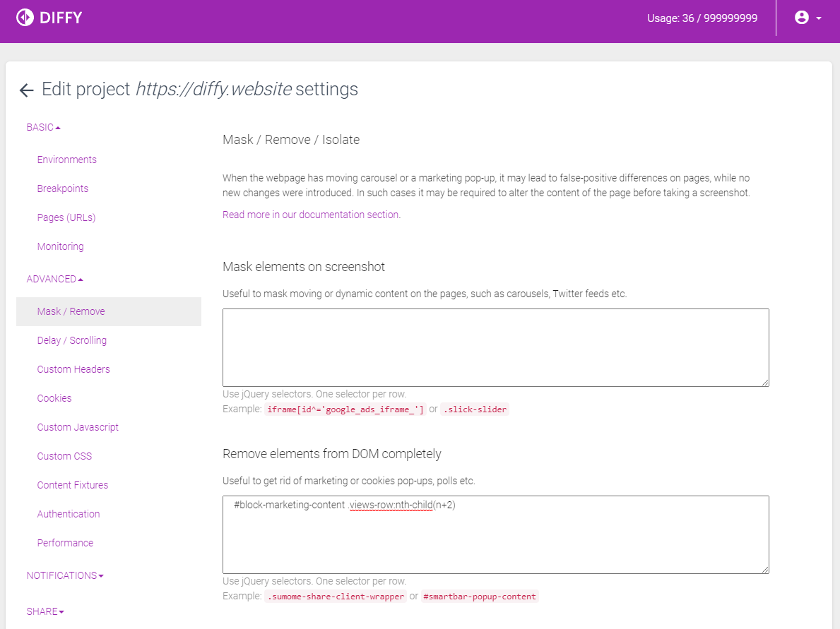Click the Diffy logo icon
840x629 pixels.
coord(25,18)
